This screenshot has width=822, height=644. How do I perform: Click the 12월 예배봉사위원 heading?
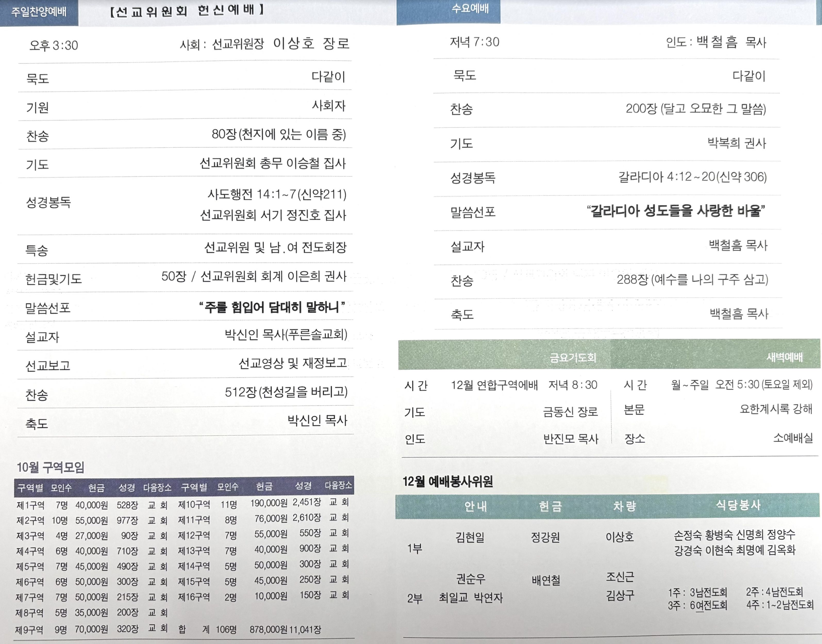(447, 482)
